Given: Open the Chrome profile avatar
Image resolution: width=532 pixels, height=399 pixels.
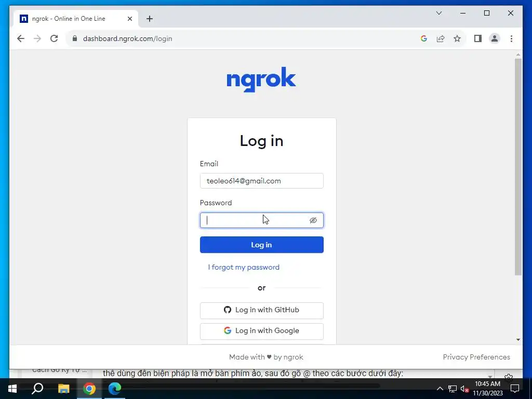Looking at the screenshot, I should pyautogui.click(x=495, y=38).
